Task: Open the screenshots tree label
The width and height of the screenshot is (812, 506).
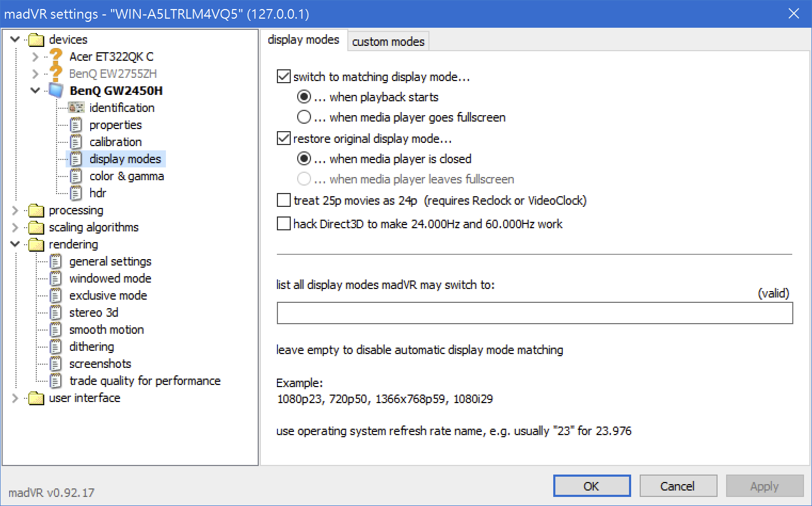Action: point(100,364)
